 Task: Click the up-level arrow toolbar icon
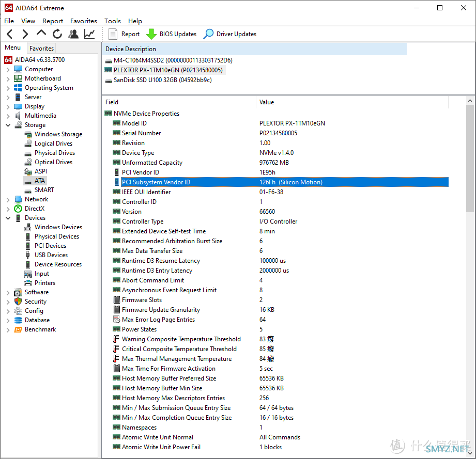pyautogui.click(x=41, y=33)
